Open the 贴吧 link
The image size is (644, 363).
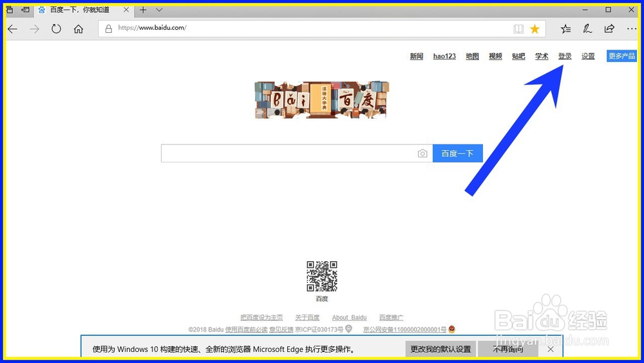coord(518,56)
